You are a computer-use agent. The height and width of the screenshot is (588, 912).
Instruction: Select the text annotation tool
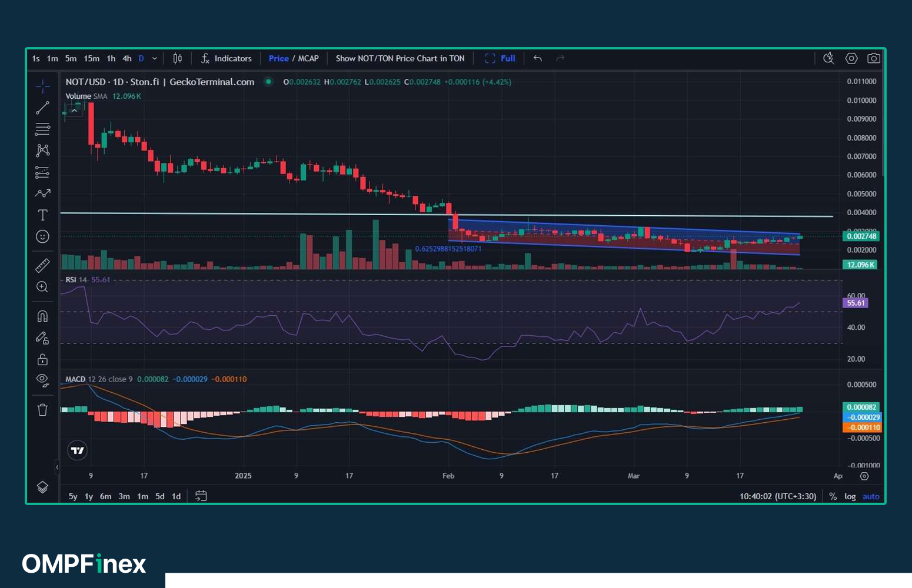[42, 215]
